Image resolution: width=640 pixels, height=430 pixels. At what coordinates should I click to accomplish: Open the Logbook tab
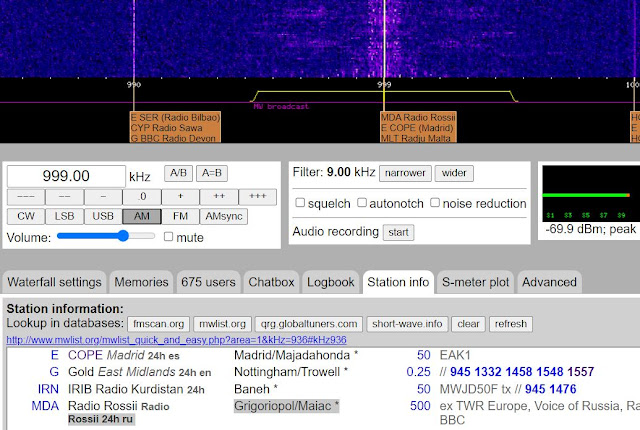click(331, 282)
